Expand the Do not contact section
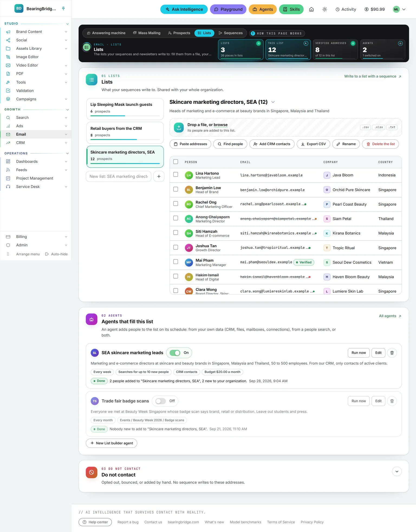This screenshot has width=416, height=532. (397, 471)
